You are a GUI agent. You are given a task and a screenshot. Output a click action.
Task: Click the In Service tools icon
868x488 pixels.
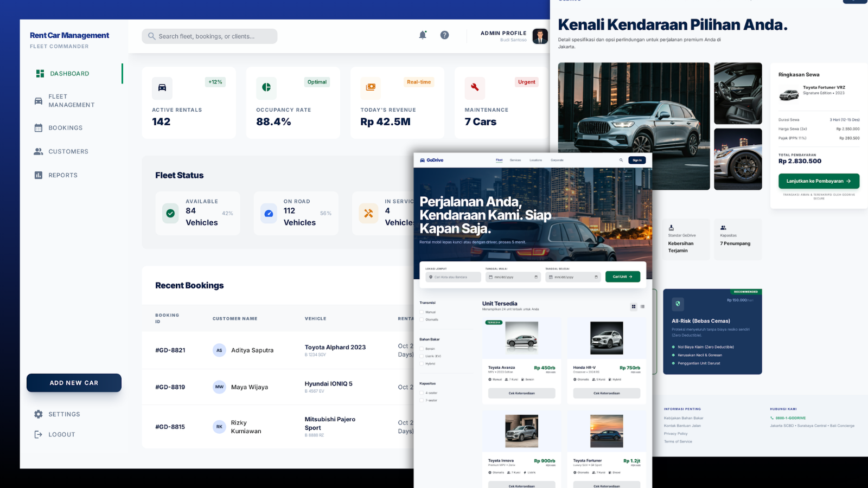pyautogui.click(x=368, y=213)
